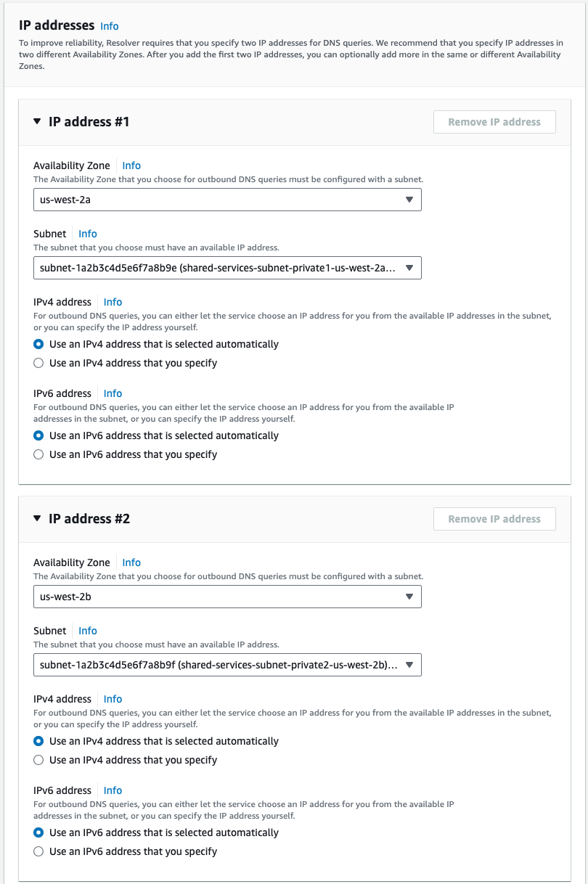The width and height of the screenshot is (588, 884).
Task: Open the Info link next to IP addresses heading
Action: tap(109, 26)
